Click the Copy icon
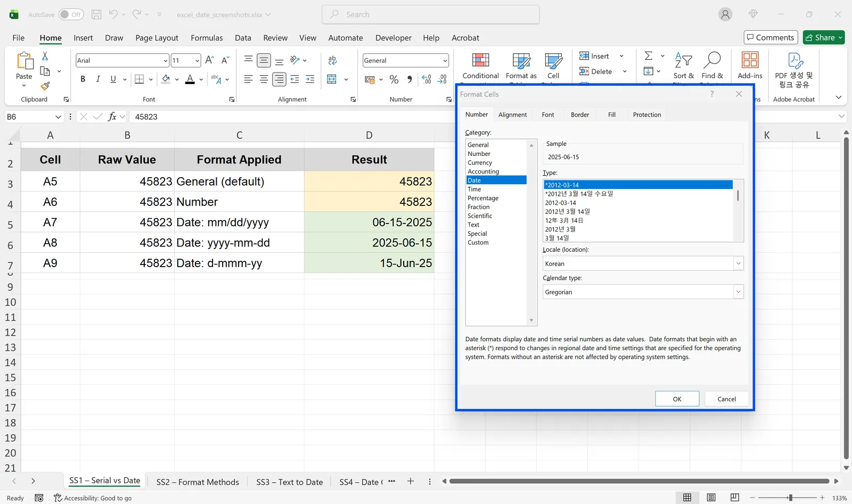The height and width of the screenshot is (504, 852). 45,71
